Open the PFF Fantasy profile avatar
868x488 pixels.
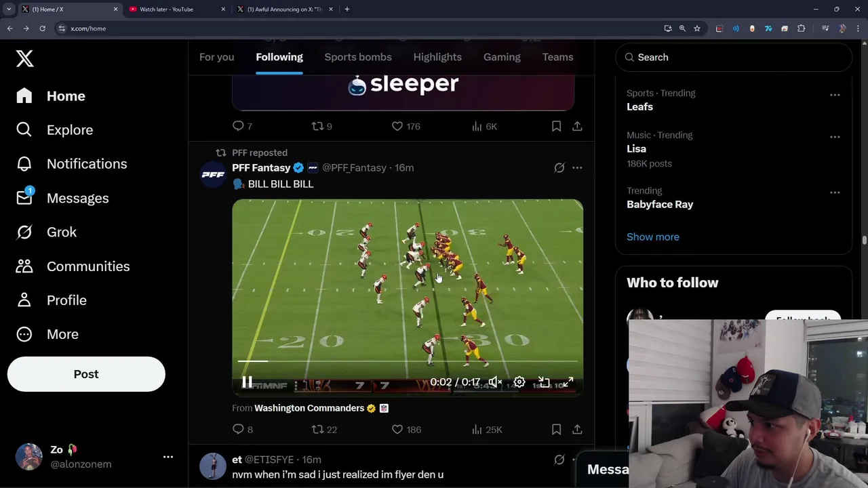(x=213, y=174)
